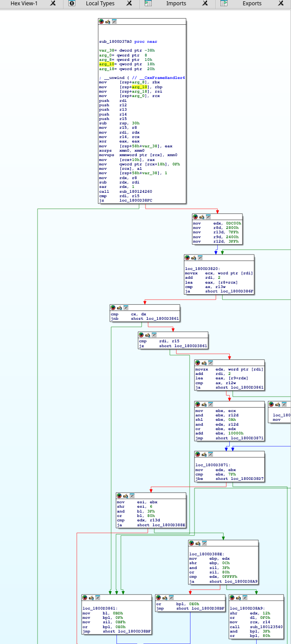Image resolution: width=291 pixels, height=644 pixels.
Task: Close the Local Types tab
Action: click(x=129, y=4)
